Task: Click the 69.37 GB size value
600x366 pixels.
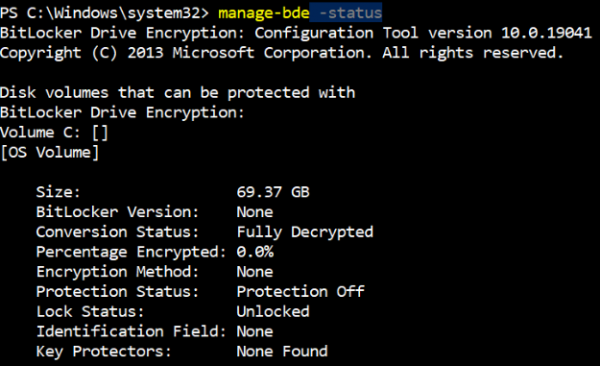Action: (273, 192)
